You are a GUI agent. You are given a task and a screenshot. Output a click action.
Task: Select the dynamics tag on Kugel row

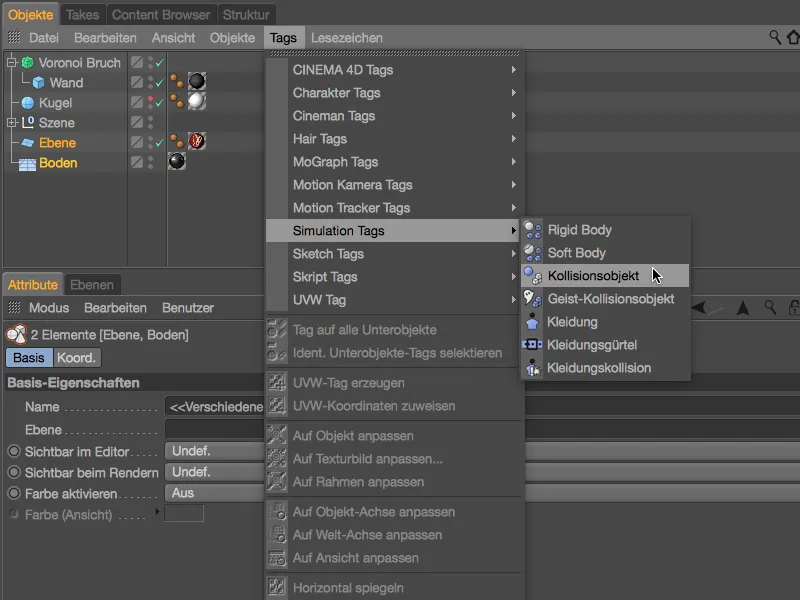(x=177, y=101)
